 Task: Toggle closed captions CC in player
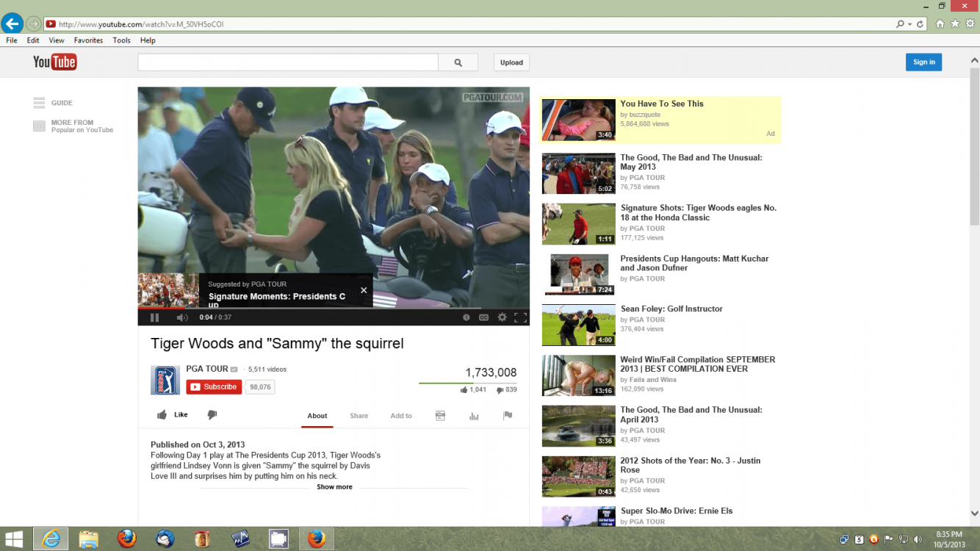click(483, 317)
